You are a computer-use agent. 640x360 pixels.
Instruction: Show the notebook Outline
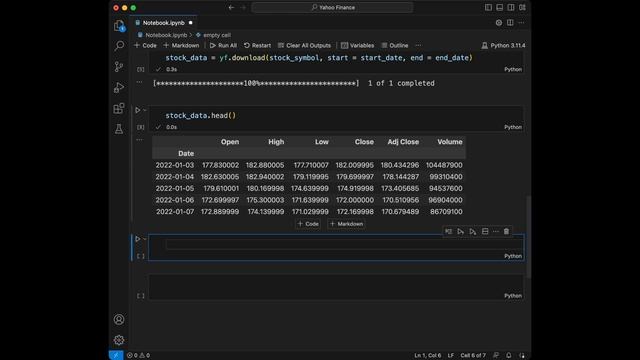[x=395, y=45]
